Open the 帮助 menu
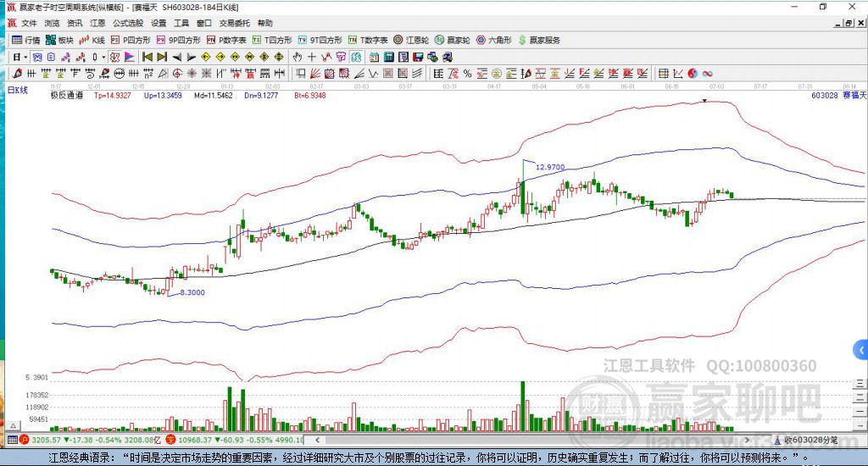The width and height of the screenshot is (868, 466). coord(264,23)
